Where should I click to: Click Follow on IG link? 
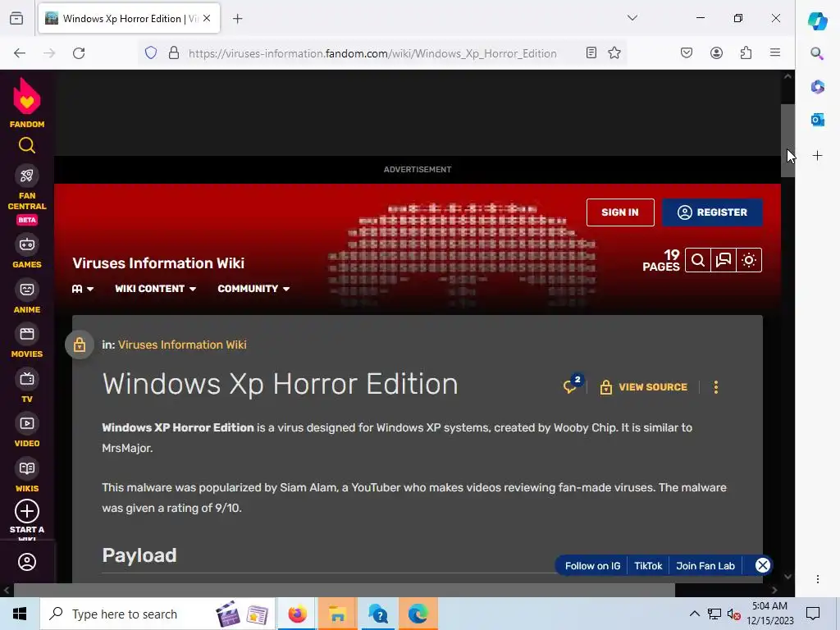(x=592, y=566)
